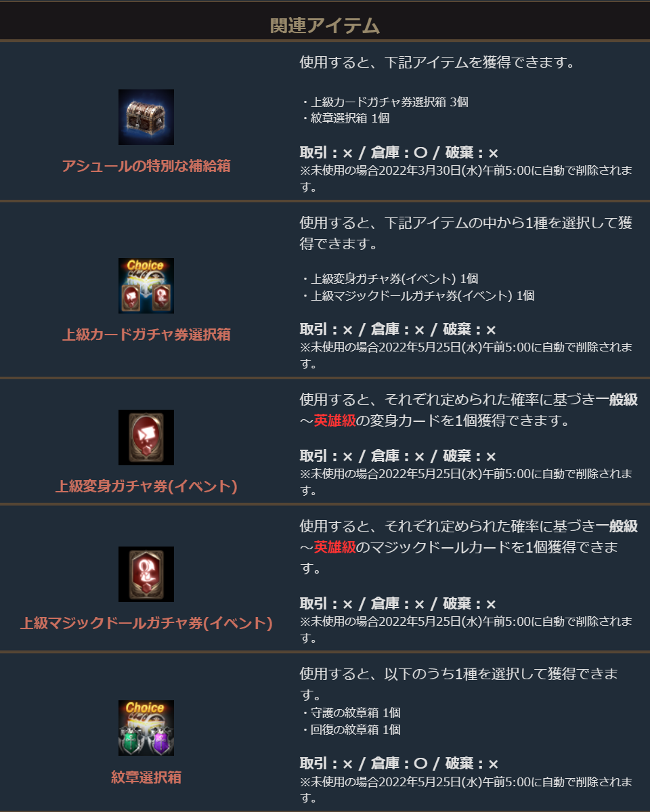Click the 回復の紋章箱 1個 list entry
This screenshot has width=650, height=812.
pyautogui.click(x=351, y=729)
